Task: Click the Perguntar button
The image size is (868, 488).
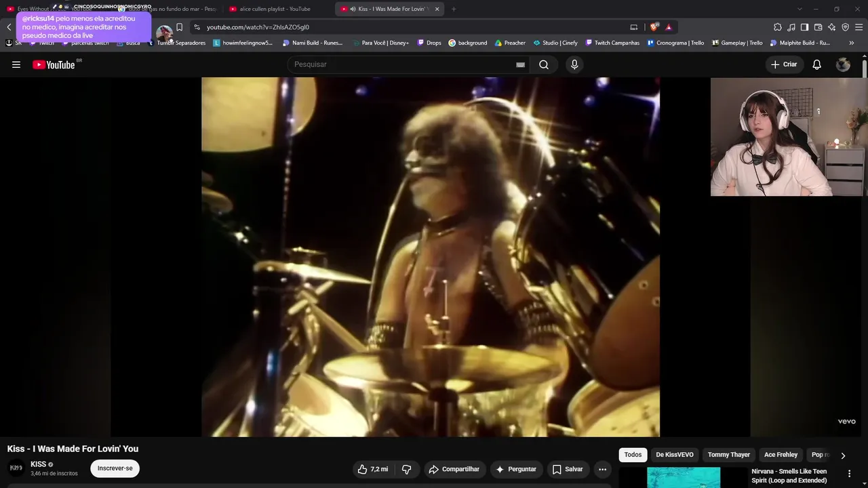Action: pos(516,469)
